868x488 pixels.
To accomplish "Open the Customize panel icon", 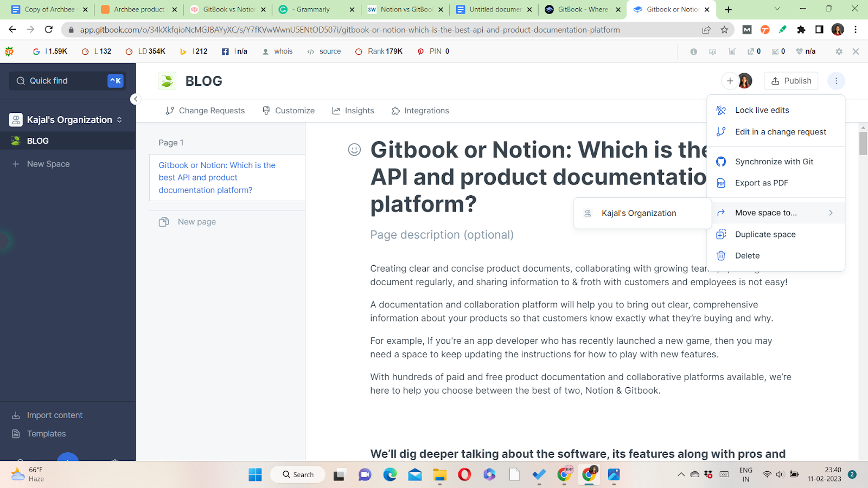I will [x=266, y=111].
